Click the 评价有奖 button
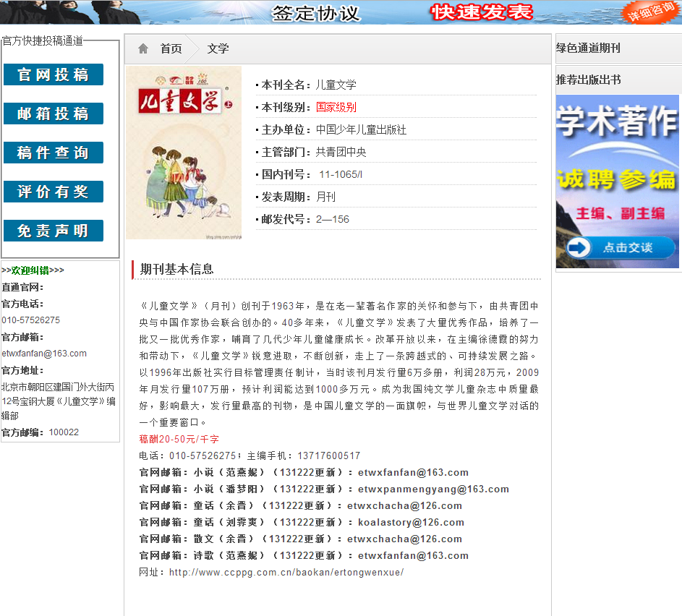The height and width of the screenshot is (616, 682). click(54, 192)
